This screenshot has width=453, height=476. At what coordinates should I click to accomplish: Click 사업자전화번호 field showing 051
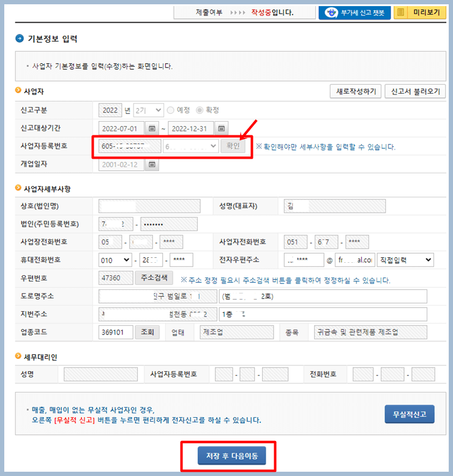point(296,242)
